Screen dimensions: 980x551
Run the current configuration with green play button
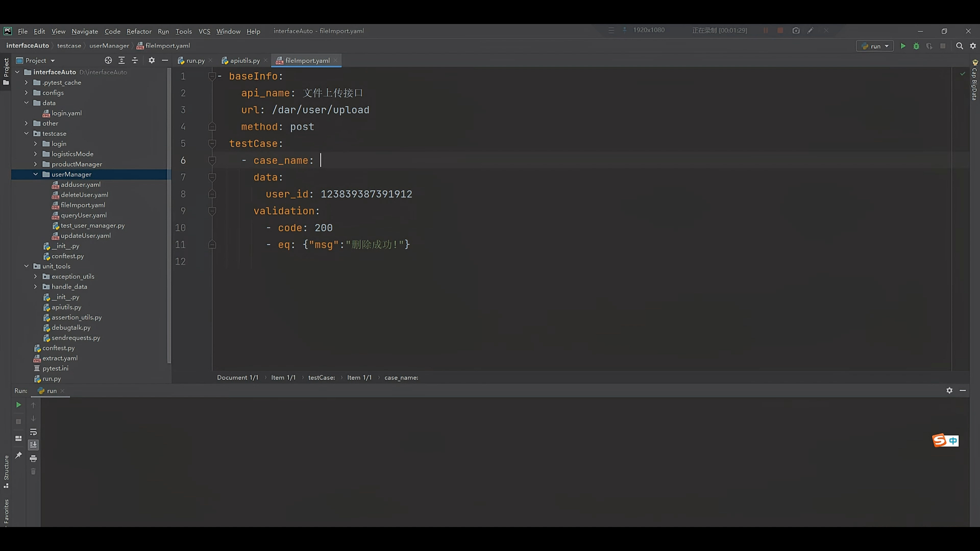(903, 46)
